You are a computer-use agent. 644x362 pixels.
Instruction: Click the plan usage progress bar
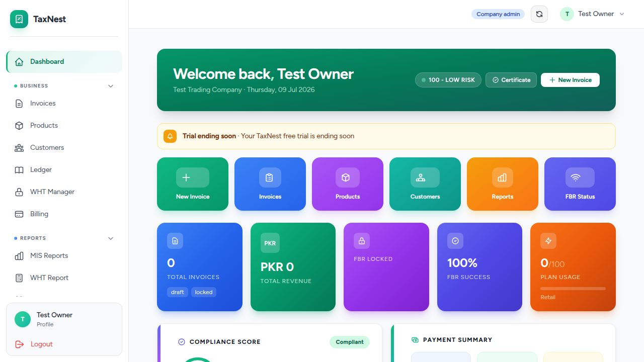pyautogui.click(x=573, y=289)
